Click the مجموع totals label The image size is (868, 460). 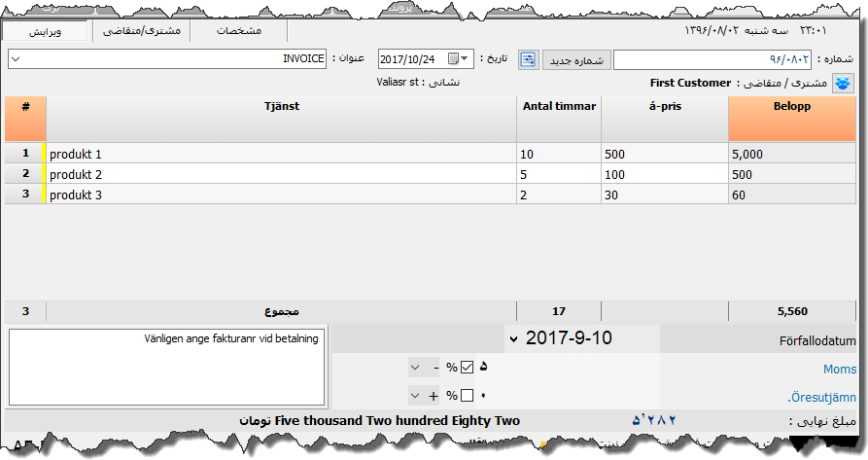click(282, 311)
